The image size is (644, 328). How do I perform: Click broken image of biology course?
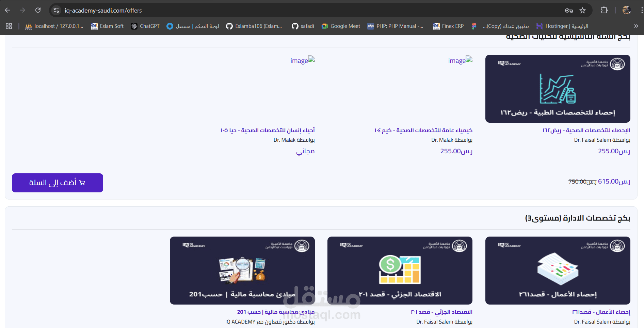coord(303,61)
